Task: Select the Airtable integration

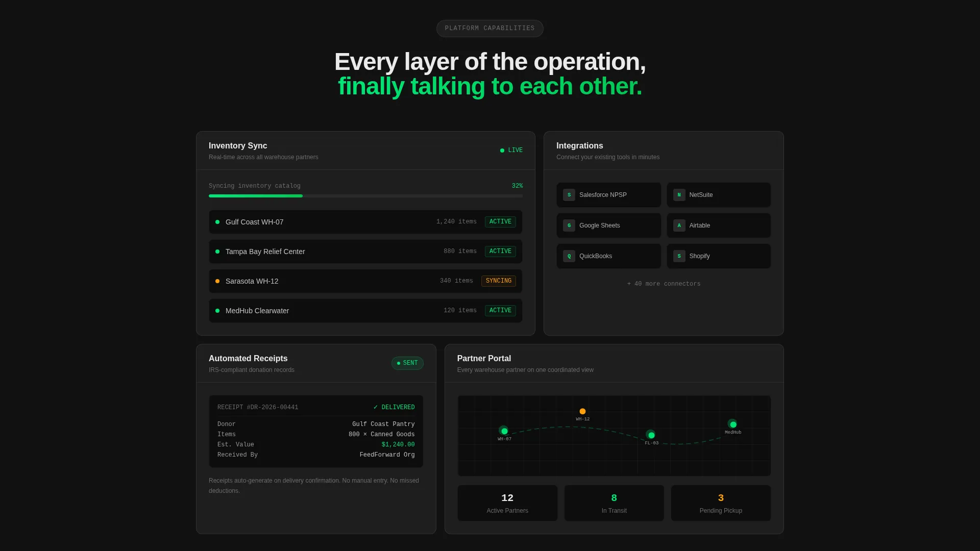Action: tap(719, 226)
